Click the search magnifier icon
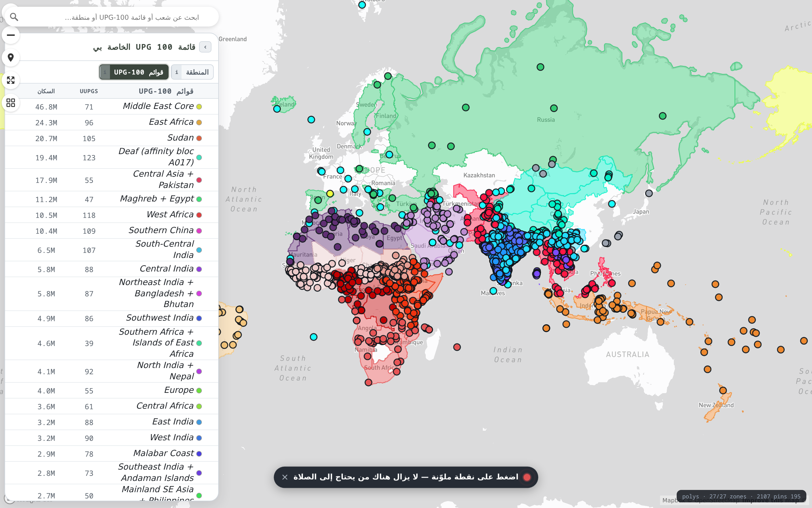 [14, 17]
